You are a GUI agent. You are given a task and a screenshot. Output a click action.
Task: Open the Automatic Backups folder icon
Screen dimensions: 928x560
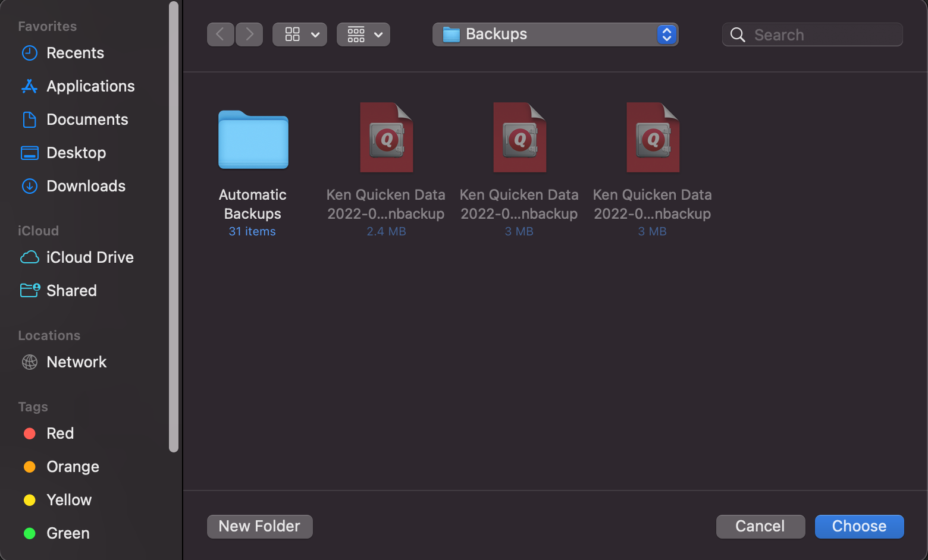(253, 140)
